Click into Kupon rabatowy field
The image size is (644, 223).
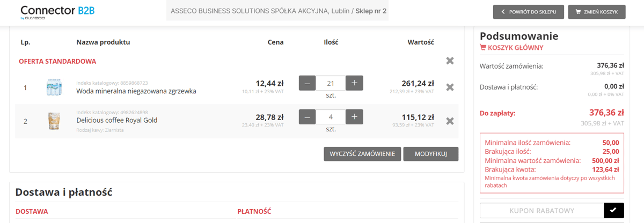tap(542, 210)
